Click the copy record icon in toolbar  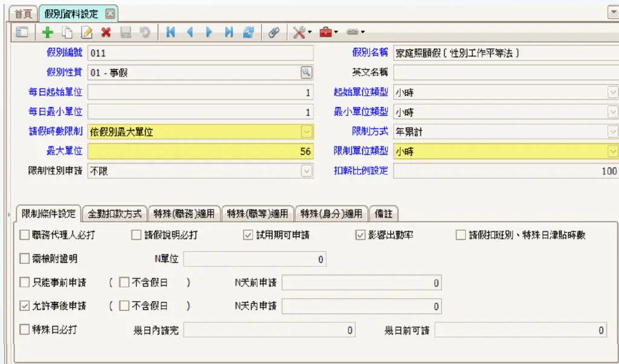(67, 33)
